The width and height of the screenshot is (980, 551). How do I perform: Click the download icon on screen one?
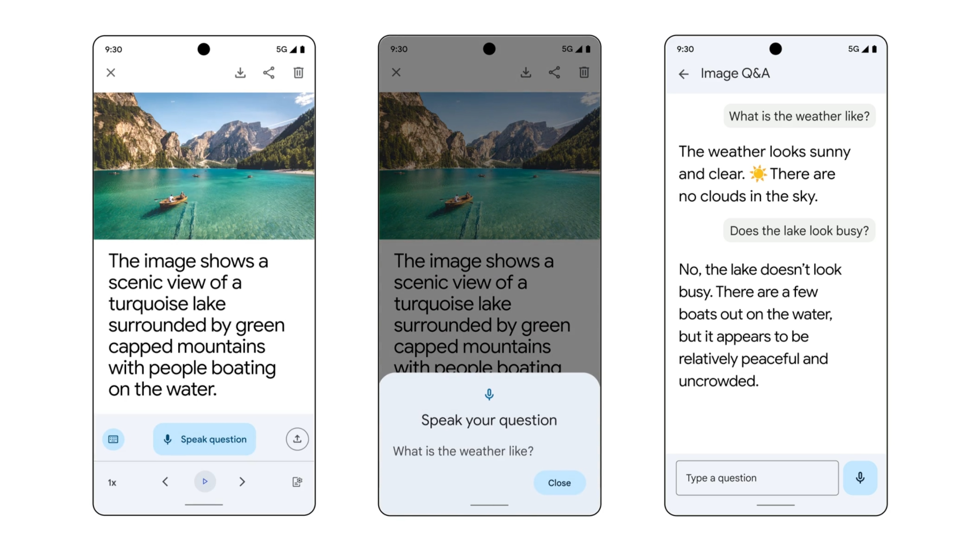pos(239,72)
